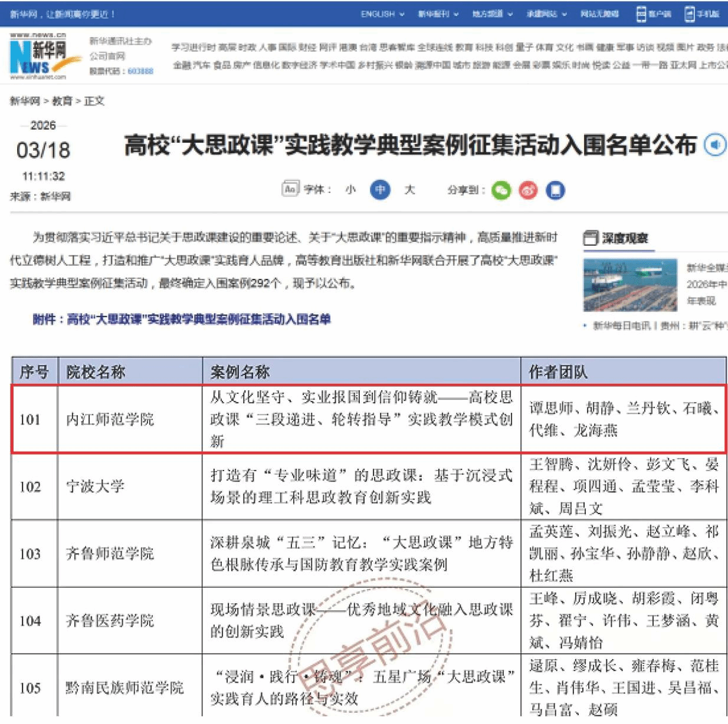The image size is (728, 724).
Task: Open the 深度观察 harbor thumbnail image
Action: (x=629, y=285)
